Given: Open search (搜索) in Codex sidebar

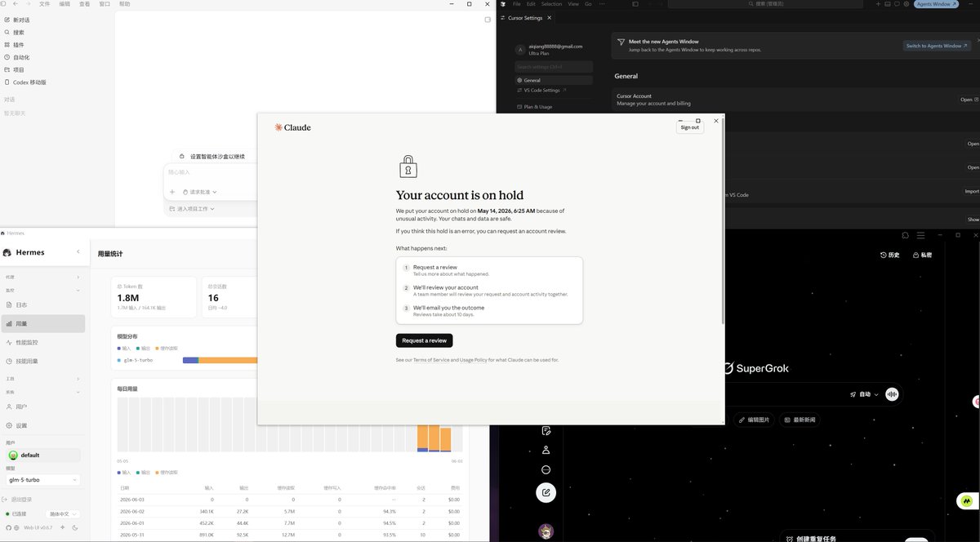Looking at the screenshot, I should 15,32.
